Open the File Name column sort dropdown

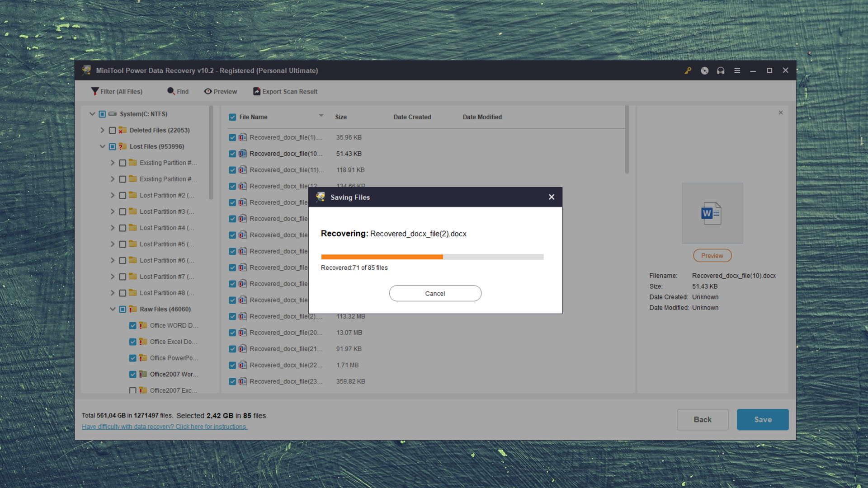tap(321, 116)
